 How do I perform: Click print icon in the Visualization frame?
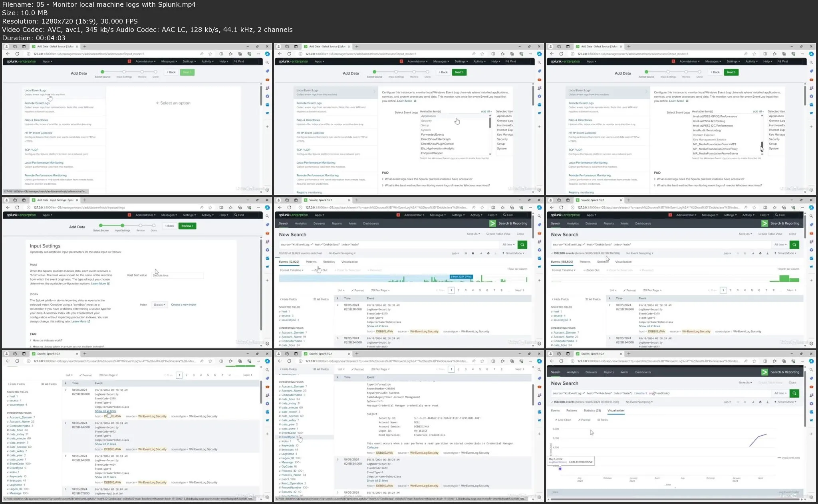click(760, 402)
